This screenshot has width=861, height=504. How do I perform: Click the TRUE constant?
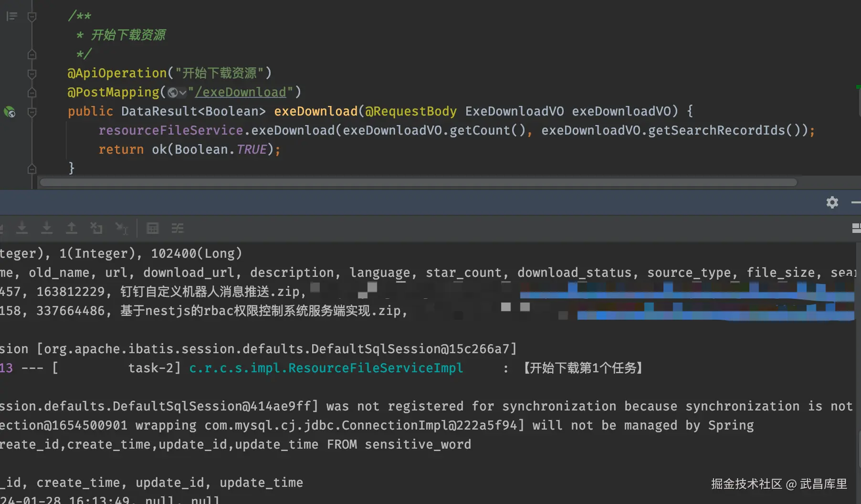point(252,149)
